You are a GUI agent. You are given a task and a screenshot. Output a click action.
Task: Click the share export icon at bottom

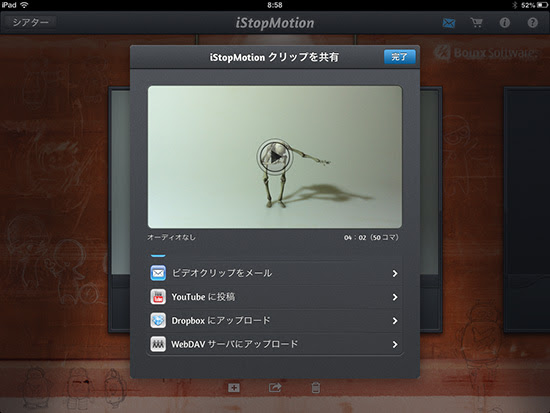click(275, 387)
